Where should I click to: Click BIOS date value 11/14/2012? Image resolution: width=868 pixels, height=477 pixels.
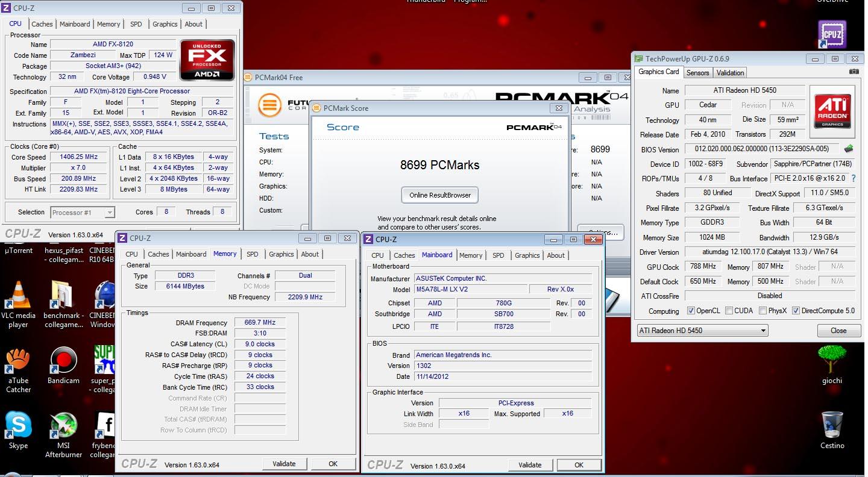(x=503, y=376)
